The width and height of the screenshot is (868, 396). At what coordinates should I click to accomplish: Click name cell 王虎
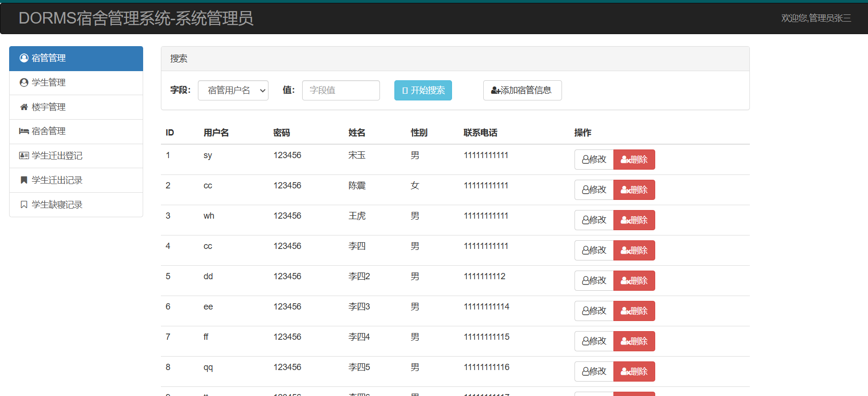coord(357,216)
